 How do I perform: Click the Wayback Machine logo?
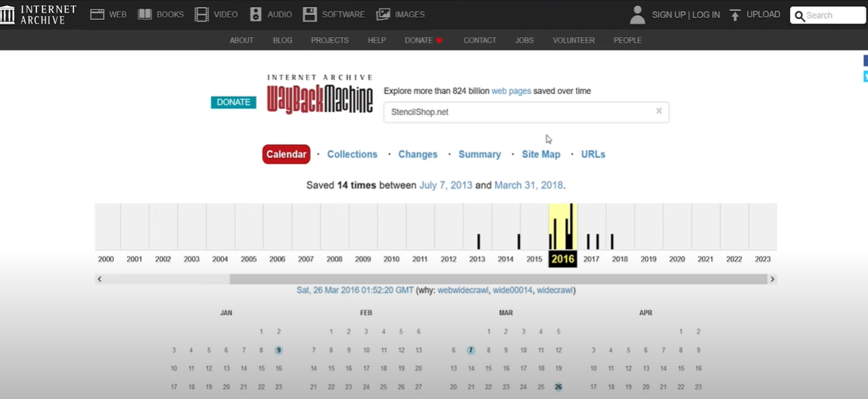click(320, 94)
